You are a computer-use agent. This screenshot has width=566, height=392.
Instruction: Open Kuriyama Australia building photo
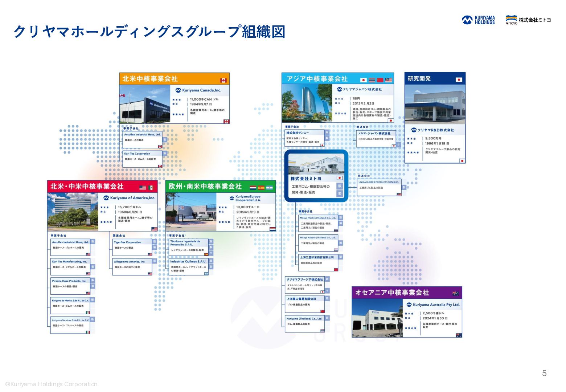377,318
